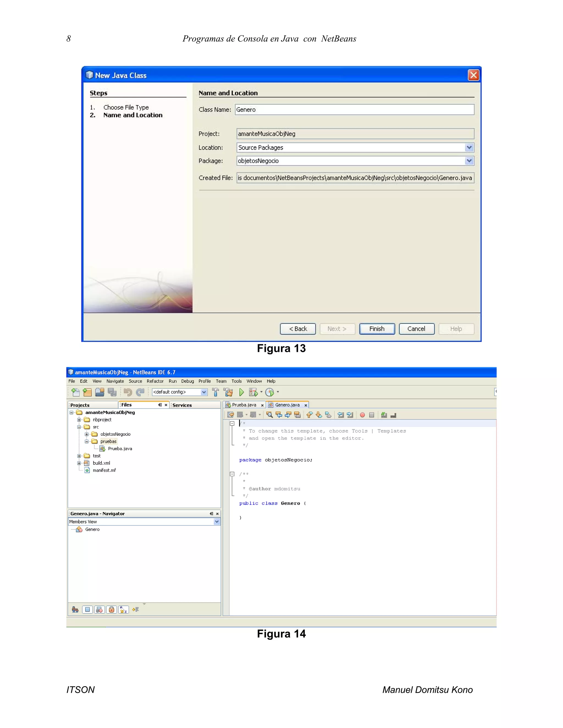563x728 pixels.
Task: Click the Undo arrow in the toolbar
Action: (128, 392)
